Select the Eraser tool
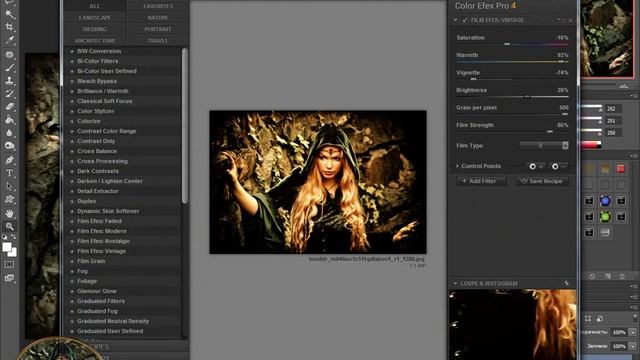This screenshot has height=360, width=640. click(9, 107)
